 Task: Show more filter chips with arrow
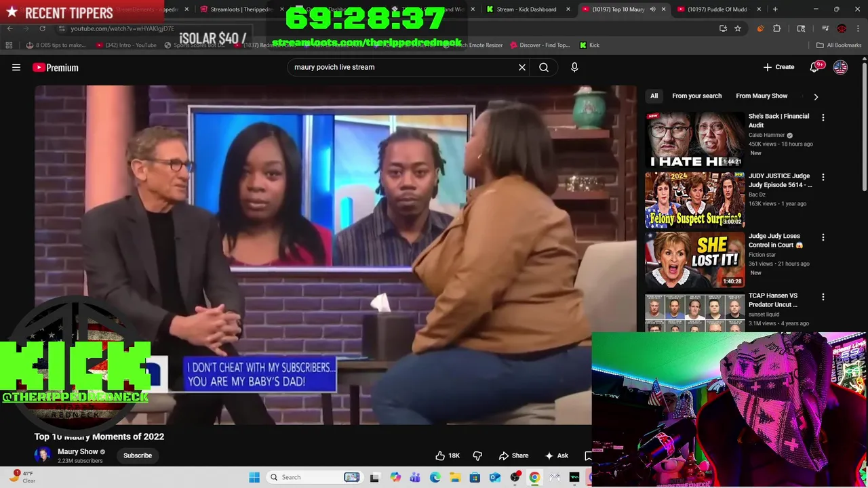(x=816, y=96)
